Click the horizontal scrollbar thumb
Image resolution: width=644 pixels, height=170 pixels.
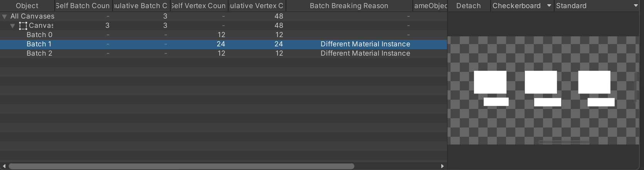click(181, 166)
